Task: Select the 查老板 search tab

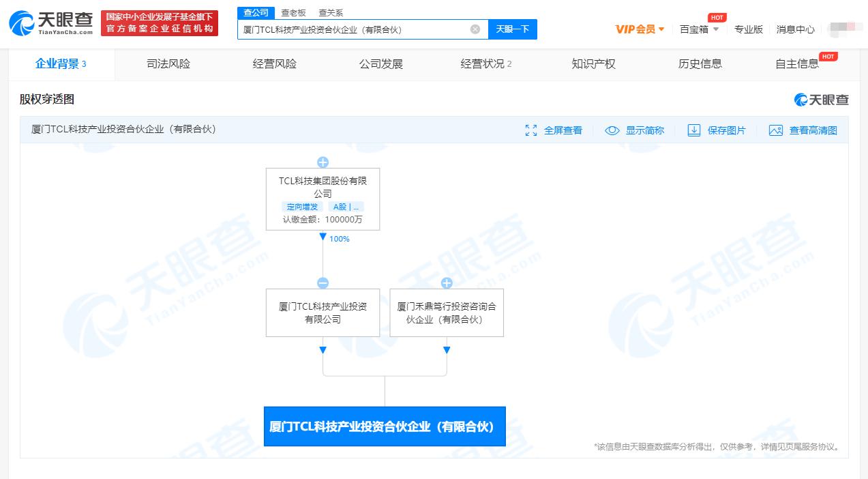Action: tap(293, 13)
